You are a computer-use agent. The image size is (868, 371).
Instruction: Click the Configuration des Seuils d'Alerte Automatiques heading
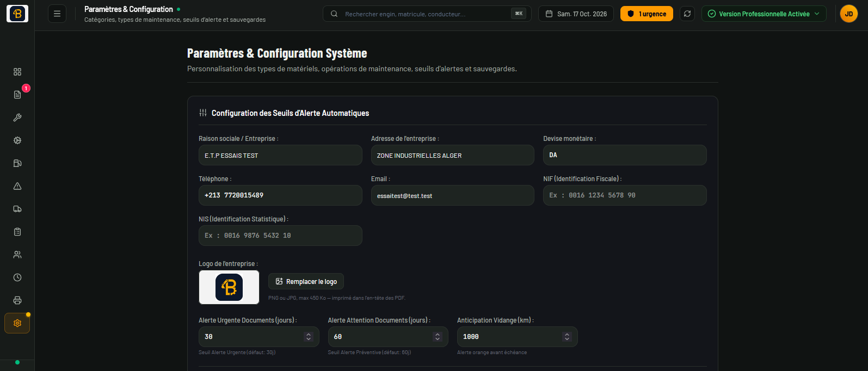290,113
